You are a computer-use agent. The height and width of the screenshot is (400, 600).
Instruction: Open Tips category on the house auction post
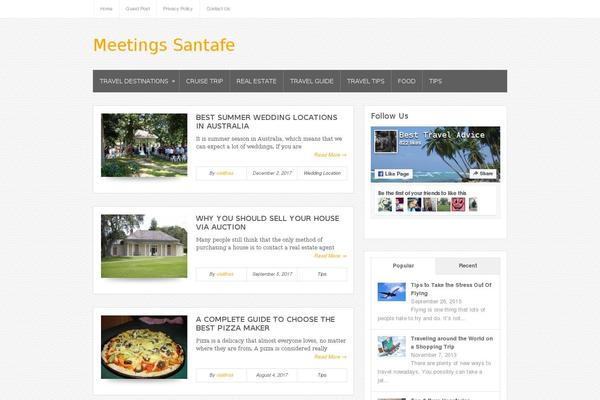coord(322,274)
